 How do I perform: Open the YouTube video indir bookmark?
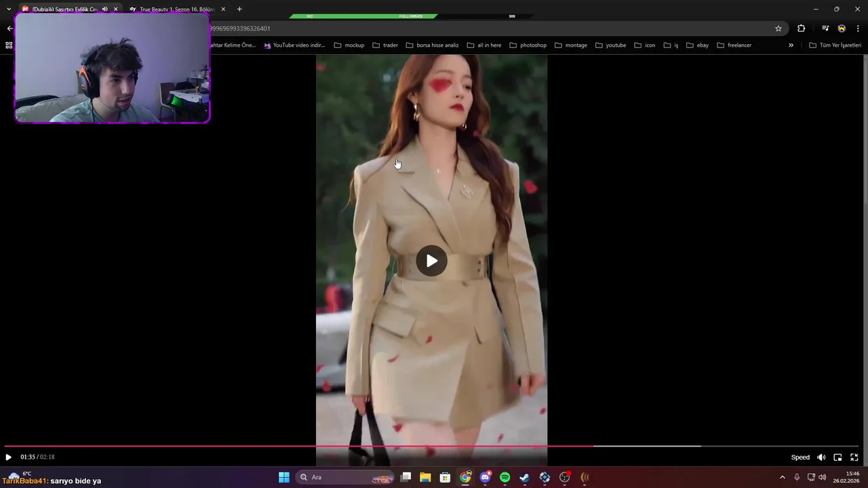coord(295,45)
